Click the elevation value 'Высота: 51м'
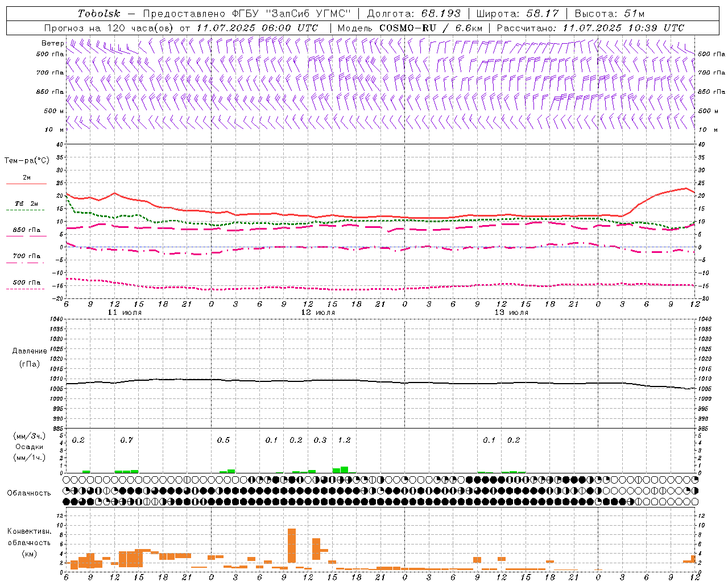 click(610, 14)
